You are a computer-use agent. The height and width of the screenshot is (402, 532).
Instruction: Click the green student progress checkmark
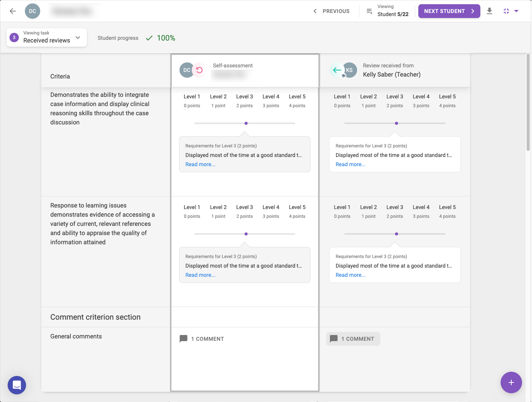click(x=149, y=38)
